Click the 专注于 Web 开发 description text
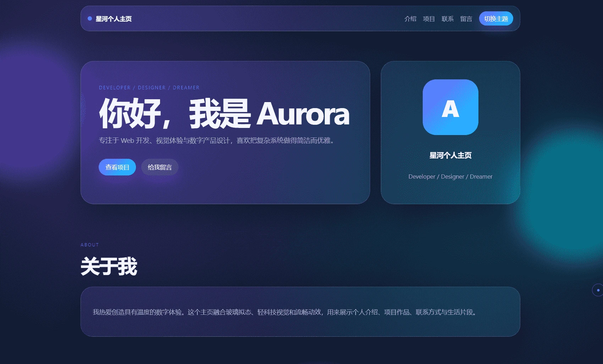The height and width of the screenshot is (364, 603). 217,140
